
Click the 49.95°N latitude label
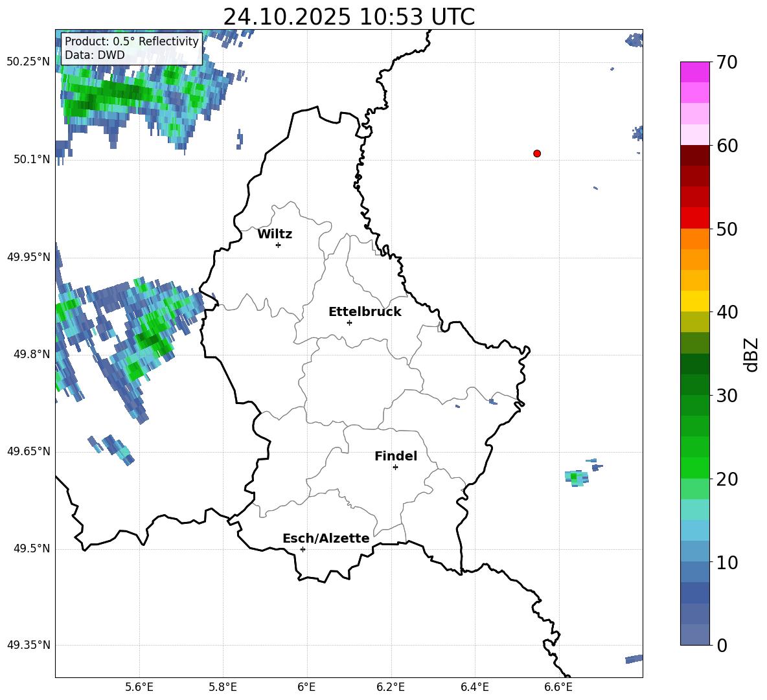[x=28, y=257]
